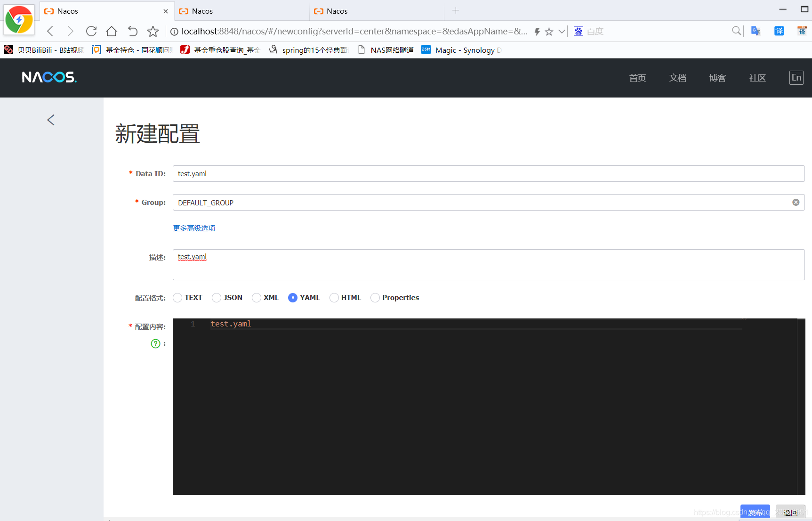Image resolution: width=812 pixels, height=521 pixels.
Task: Click the lightning speed mode icon
Action: 537,32
